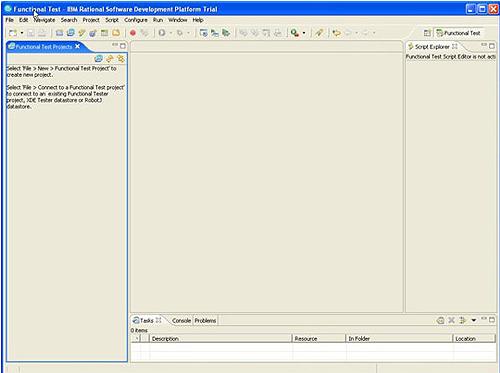Click the refresh icon in Functional Test Projects
Image resolution: width=500 pixels, height=373 pixels.
click(98, 59)
